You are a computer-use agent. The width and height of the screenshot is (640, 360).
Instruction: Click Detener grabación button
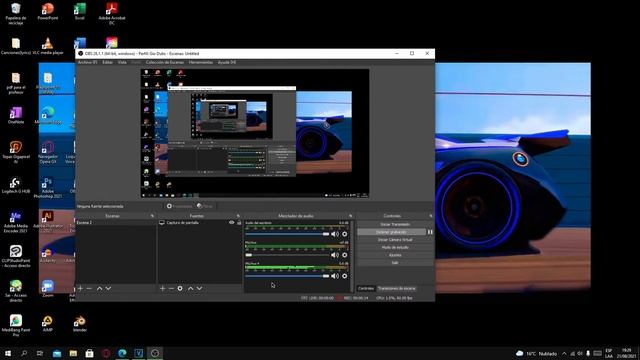tap(391, 232)
